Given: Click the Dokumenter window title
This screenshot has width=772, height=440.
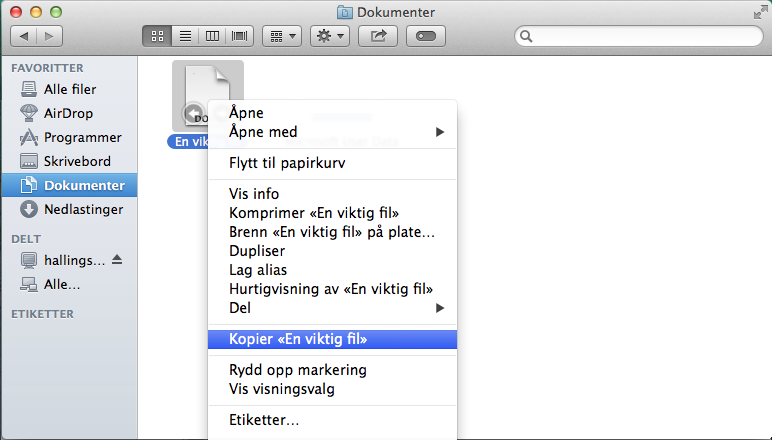Looking at the screenshot, I should click(x=396, y=12).
